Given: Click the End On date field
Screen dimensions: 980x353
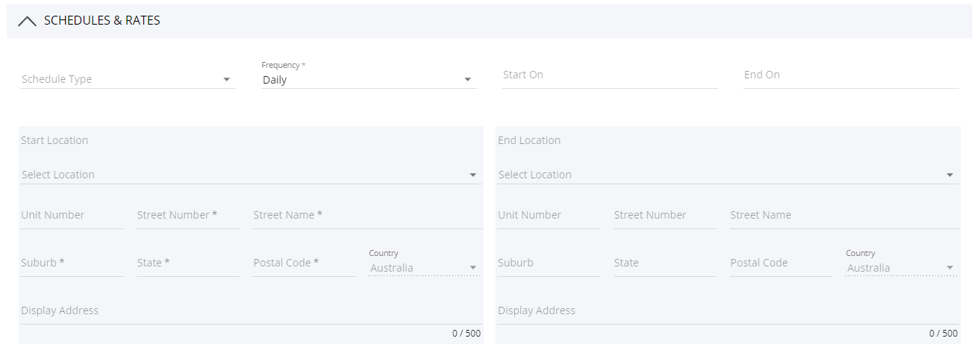Looking at the screenshot, I should point(850,75).
